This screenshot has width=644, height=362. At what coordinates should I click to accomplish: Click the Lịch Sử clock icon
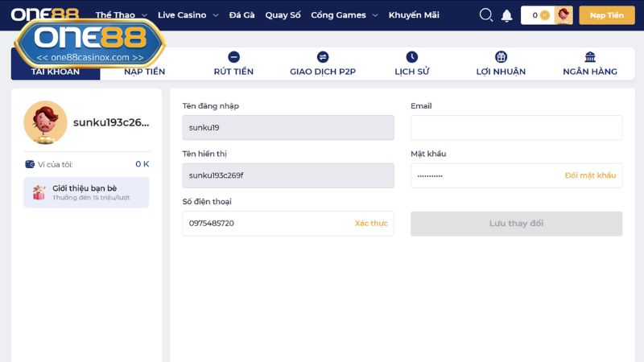click(412, 57)
